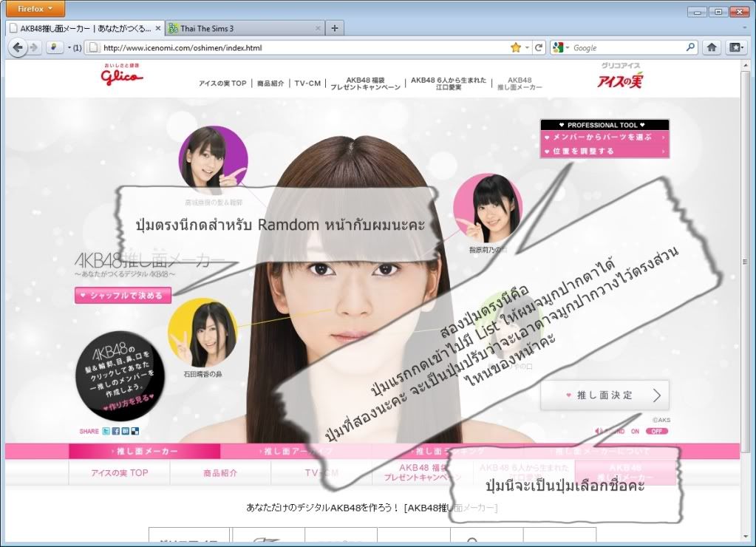Close the AKB48推し面メーカー browser tab
This screenshot has width=756, height=547.
click(157, 29)
